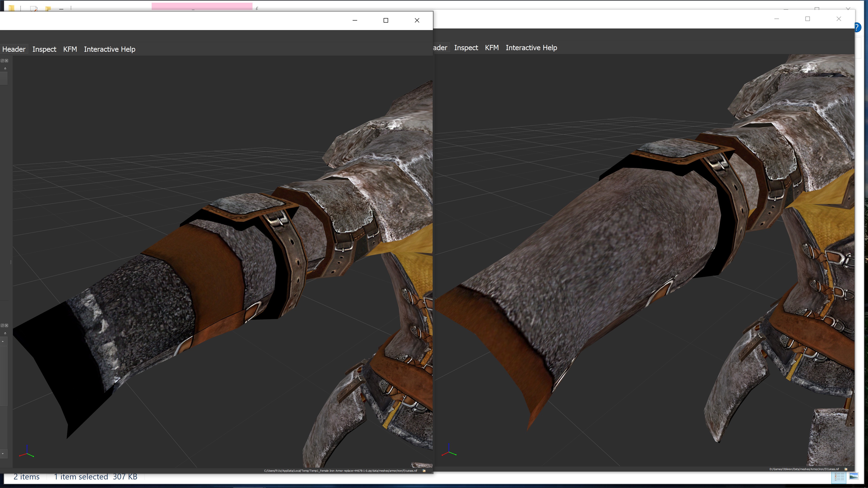868x488 pixels.
Task: Float the lower left dock panel
Action: pos(2,325)
